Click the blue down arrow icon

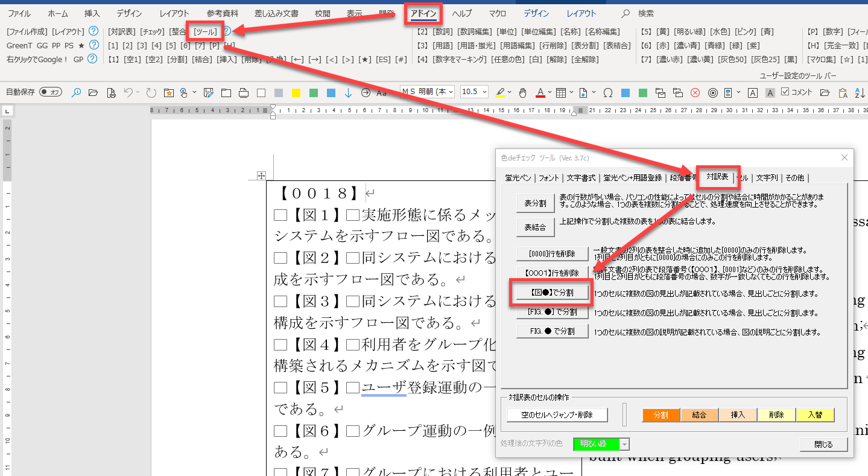pos(348,92)
